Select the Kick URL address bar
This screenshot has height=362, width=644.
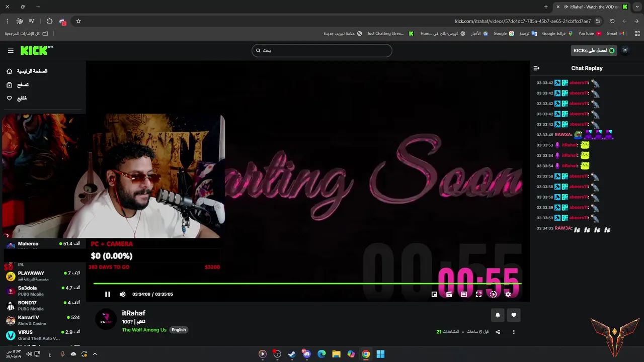[523, 21]
